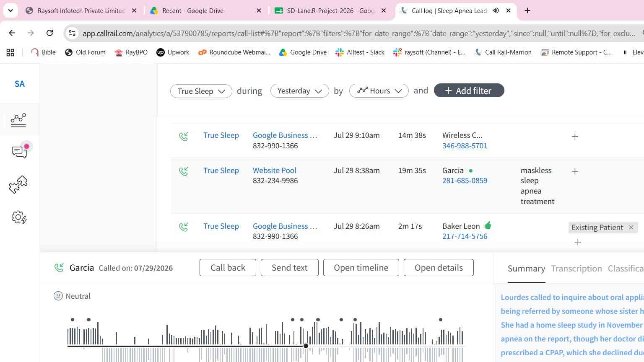Click the Call back button

coord(228,268)
